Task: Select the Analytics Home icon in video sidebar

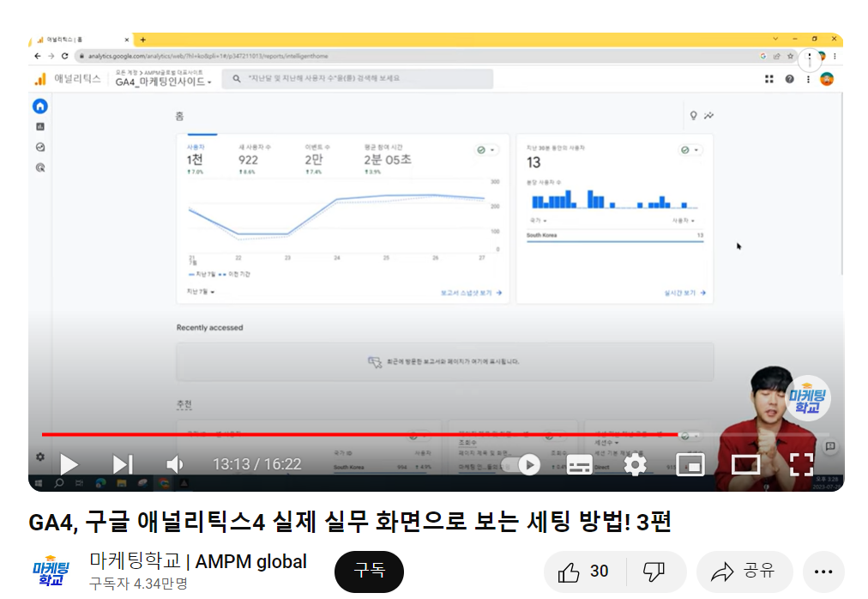Action: click(40, 106)
